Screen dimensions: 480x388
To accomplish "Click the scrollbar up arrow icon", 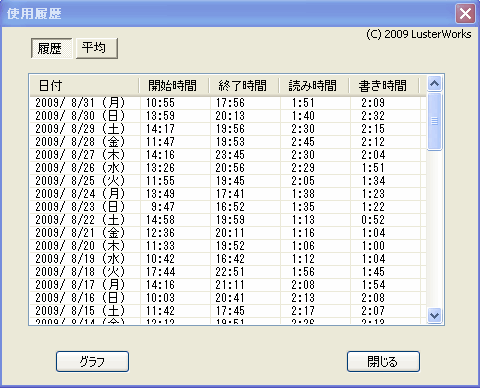I will coord(434,84).
